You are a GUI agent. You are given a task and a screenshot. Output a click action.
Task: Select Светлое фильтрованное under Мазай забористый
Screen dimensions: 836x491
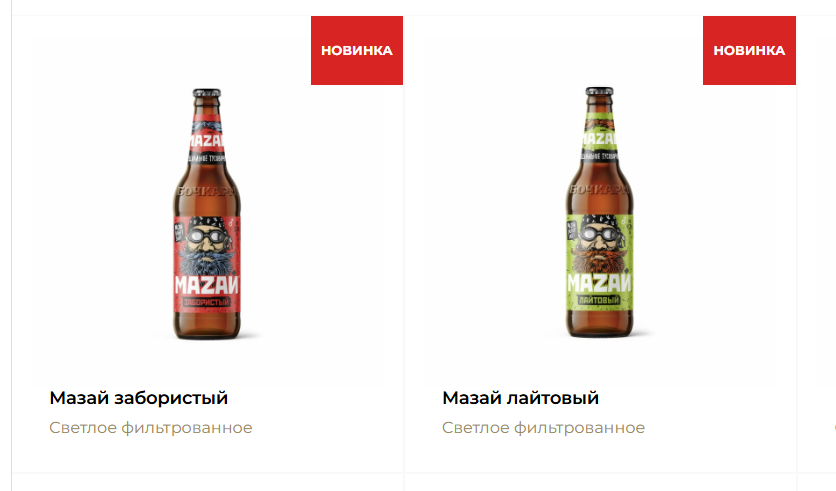[150, 428]
